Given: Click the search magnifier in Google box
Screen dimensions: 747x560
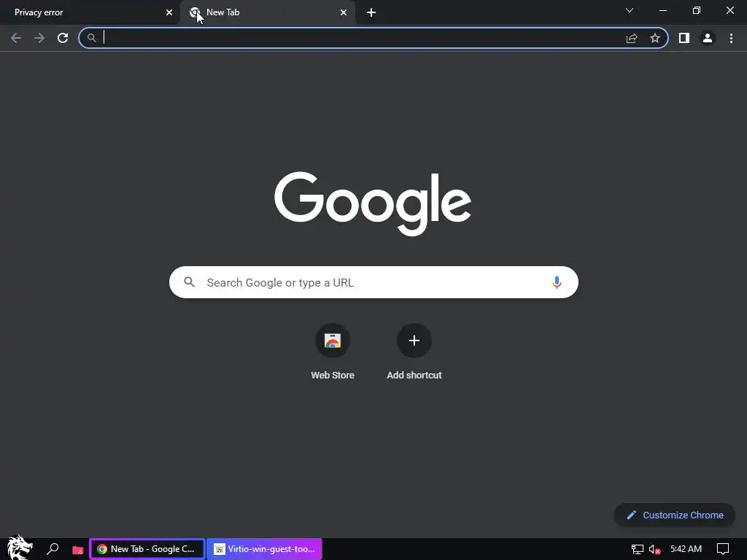Looking at the screenshot, I should point(190,282).
